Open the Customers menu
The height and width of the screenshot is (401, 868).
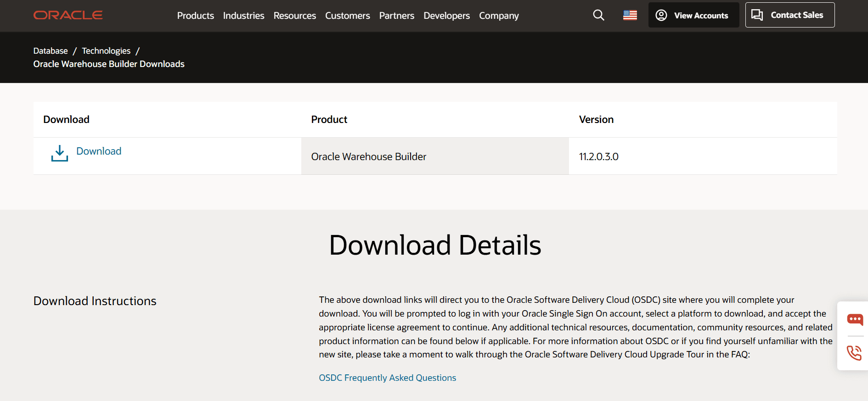(347, 16)
